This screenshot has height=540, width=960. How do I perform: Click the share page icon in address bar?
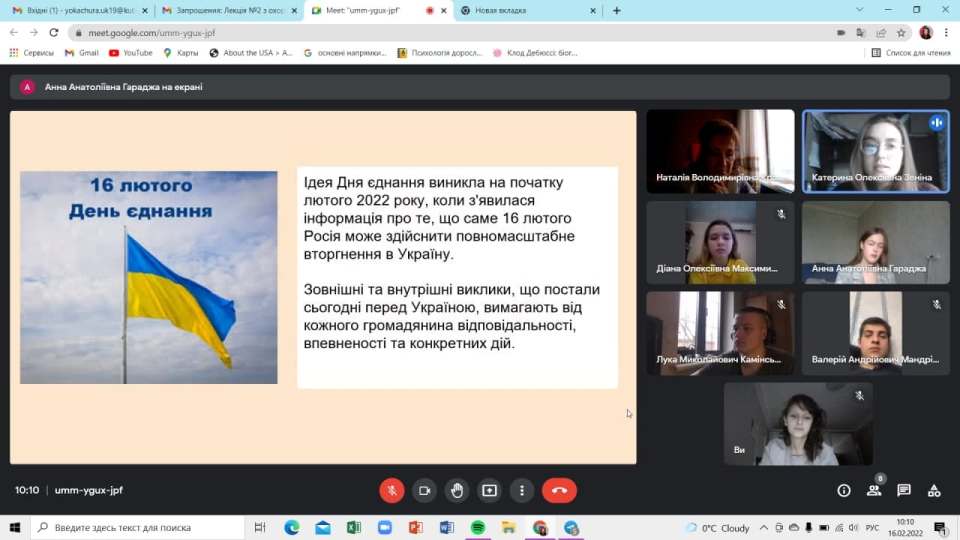(x=881, y=32)
